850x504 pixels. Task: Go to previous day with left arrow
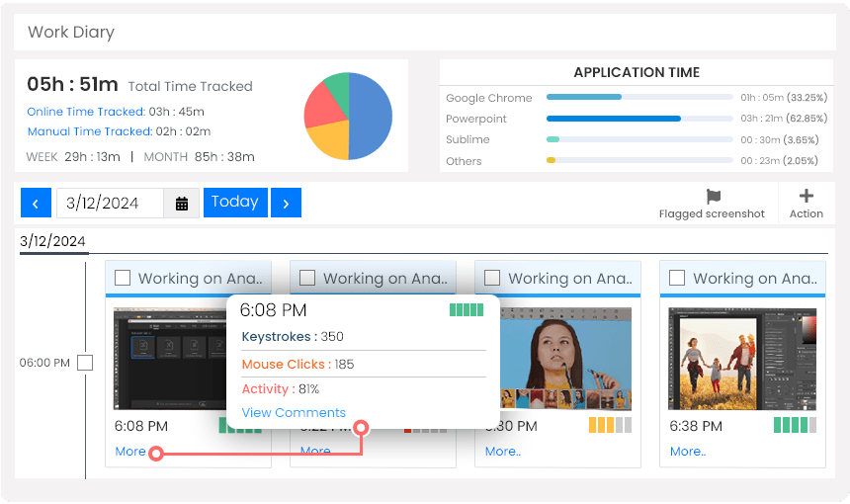click(36, 204)
